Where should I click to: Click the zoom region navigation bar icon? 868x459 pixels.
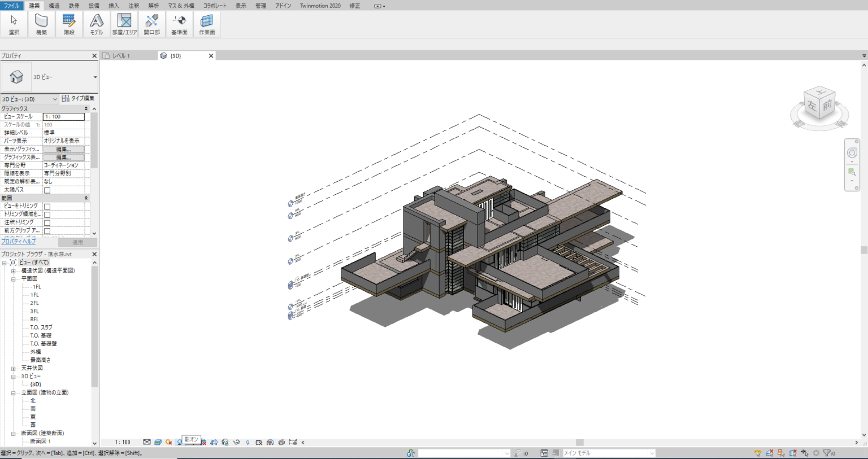(x=852, y=172)
